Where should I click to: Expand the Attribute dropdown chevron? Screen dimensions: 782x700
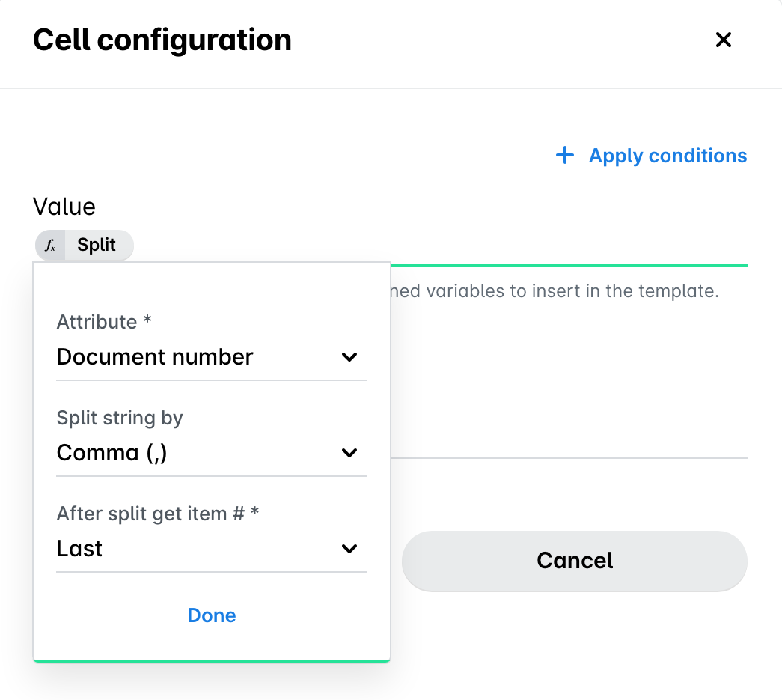point(349,356)
